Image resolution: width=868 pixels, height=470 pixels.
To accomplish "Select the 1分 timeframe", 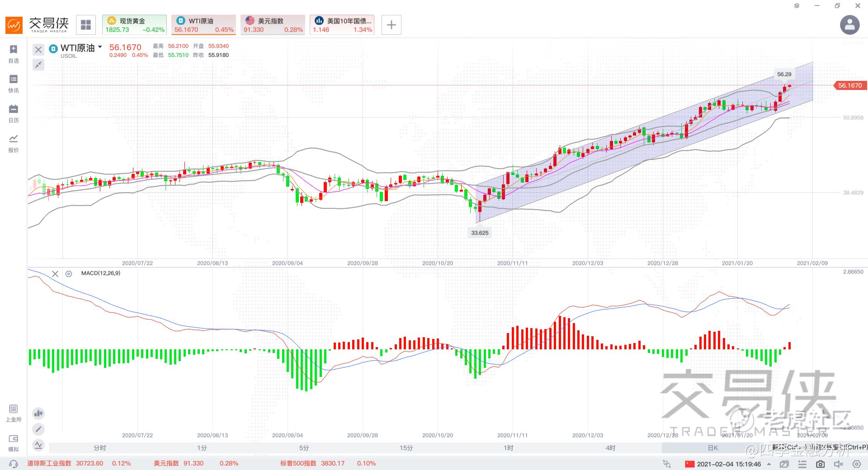I will tap(202, 448).
